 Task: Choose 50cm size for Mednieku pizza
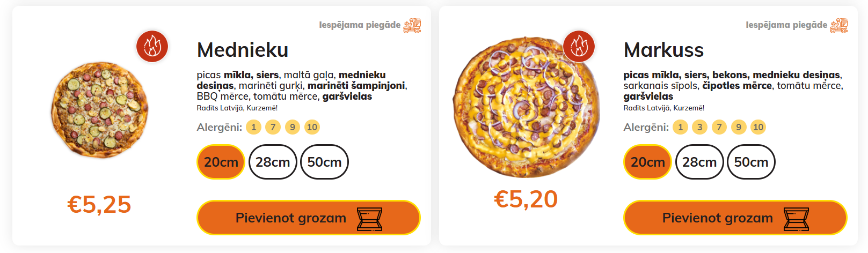pyautogui.click(x=324, y=162)
